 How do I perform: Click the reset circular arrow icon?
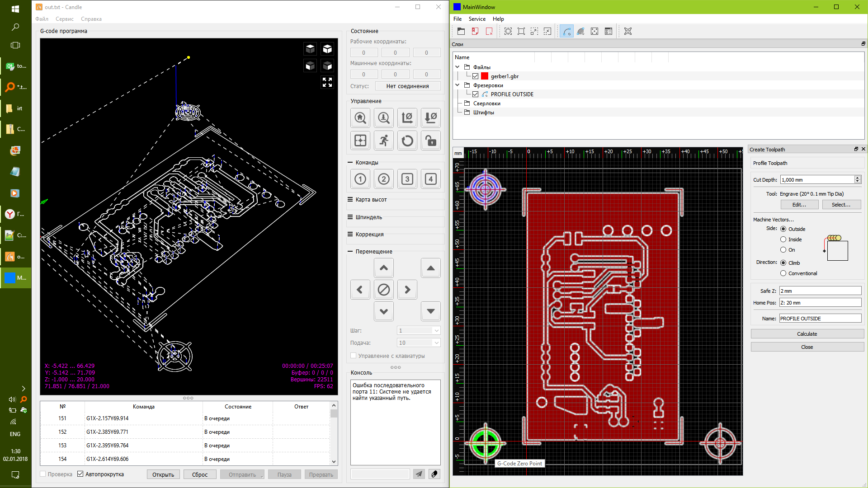pos(407,141)
